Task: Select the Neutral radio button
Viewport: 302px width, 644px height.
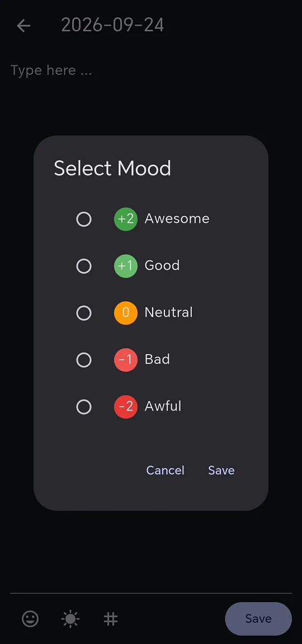Action: (x=84, y=313)
